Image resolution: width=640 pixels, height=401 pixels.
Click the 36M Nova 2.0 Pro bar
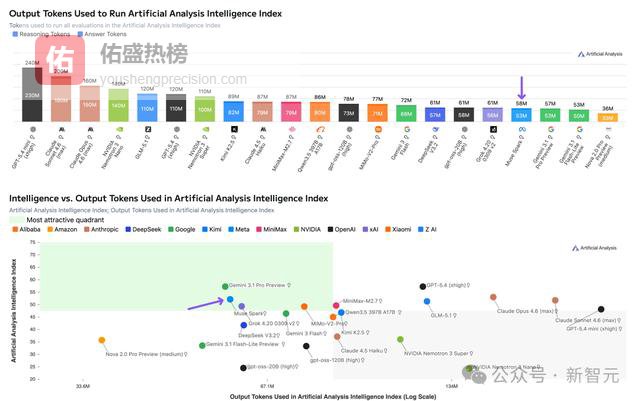[607, 117]
